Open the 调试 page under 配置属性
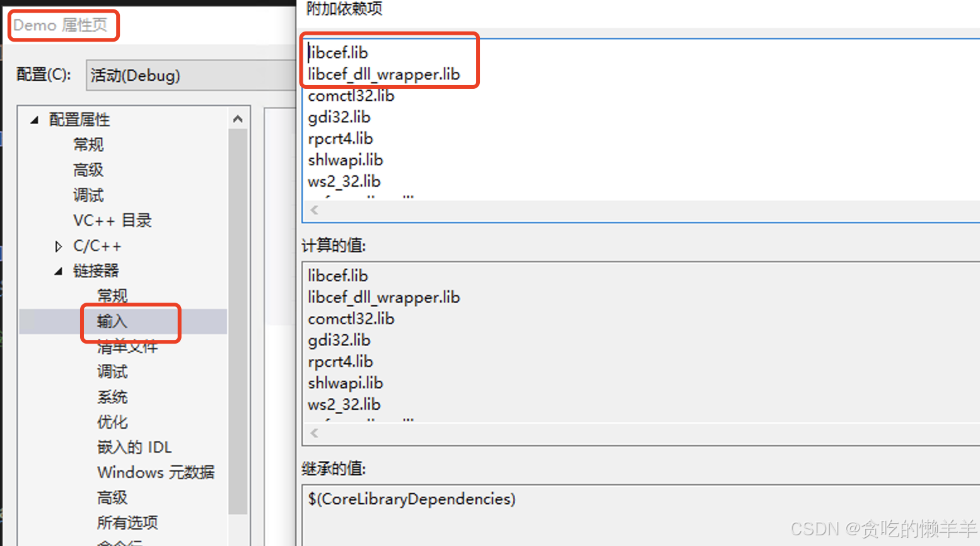Image resolution: width=980 pixels, height=546 pixels. click(x=88, y=195)
